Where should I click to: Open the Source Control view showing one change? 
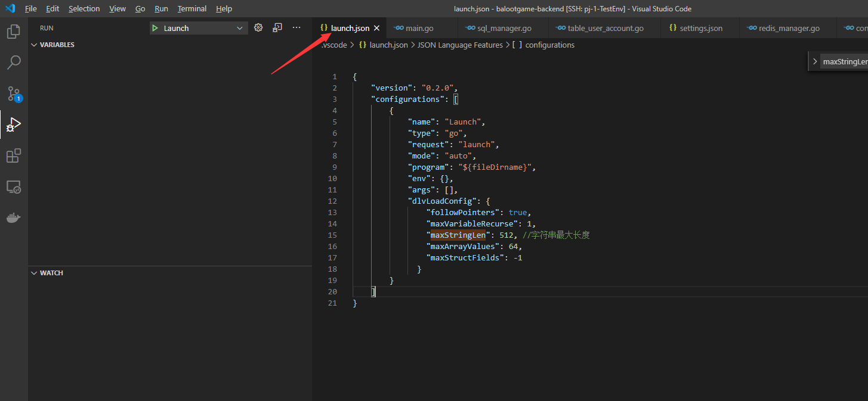(13, 94)
